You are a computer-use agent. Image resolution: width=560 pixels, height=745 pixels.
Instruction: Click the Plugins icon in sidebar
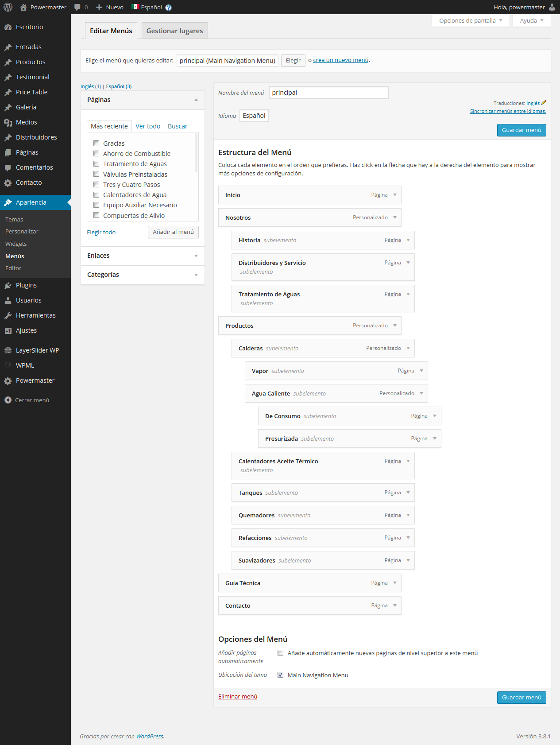coord(8,285)
